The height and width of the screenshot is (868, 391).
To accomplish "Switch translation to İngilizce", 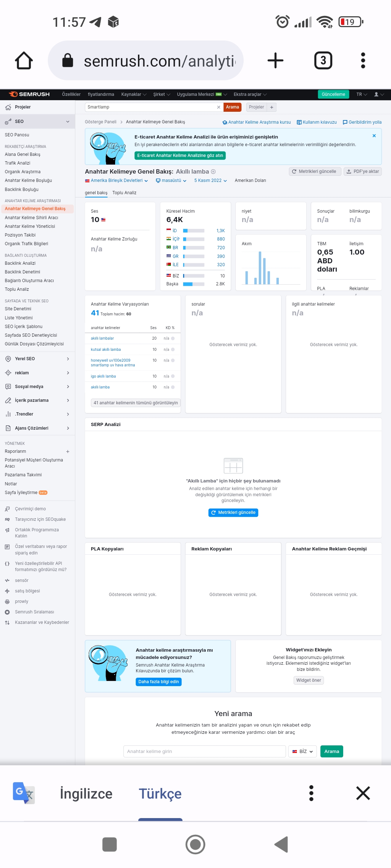I will click(86, 793).
